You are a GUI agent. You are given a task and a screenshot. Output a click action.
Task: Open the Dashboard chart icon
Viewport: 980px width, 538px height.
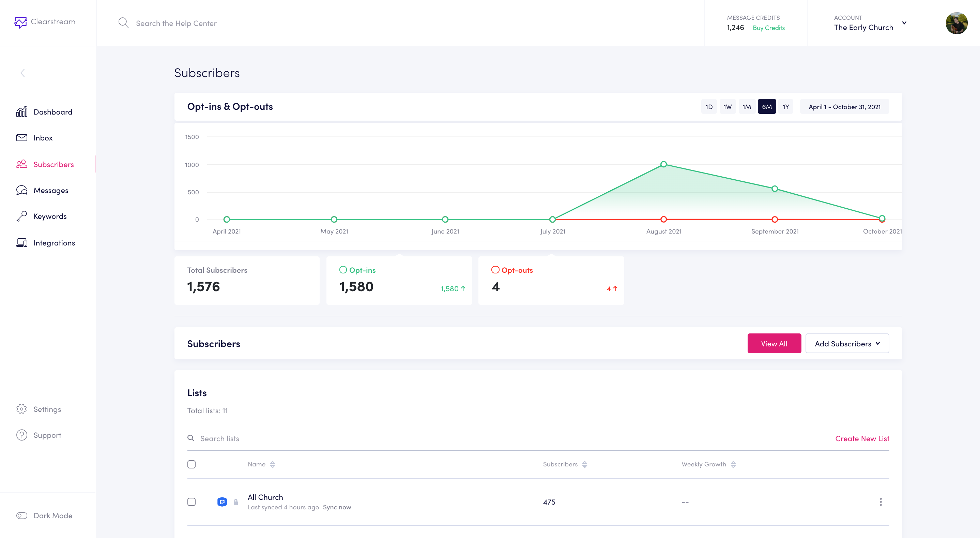click(22, 111)
